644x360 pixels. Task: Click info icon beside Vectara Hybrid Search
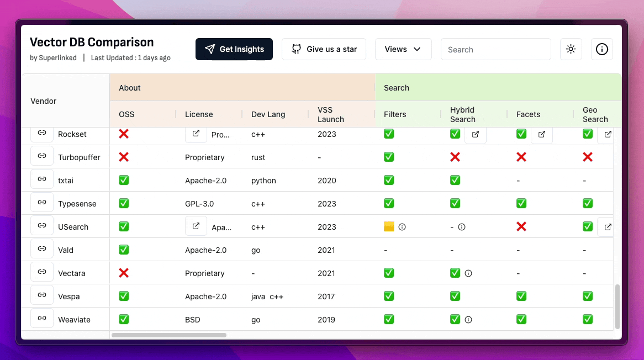[468, 273]
